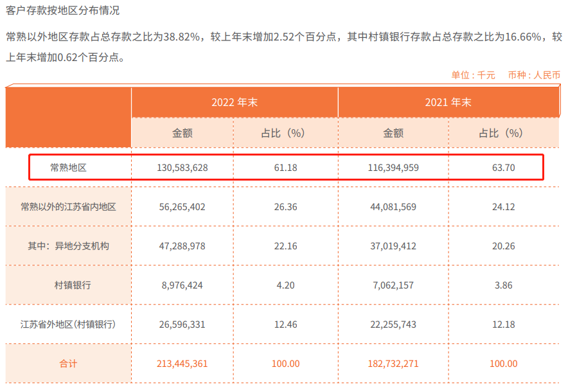Click the 100.00 total under 2021 年末
Image resolution: width=568 pixels, height=392 pixels.
click(x=503, y=363)
